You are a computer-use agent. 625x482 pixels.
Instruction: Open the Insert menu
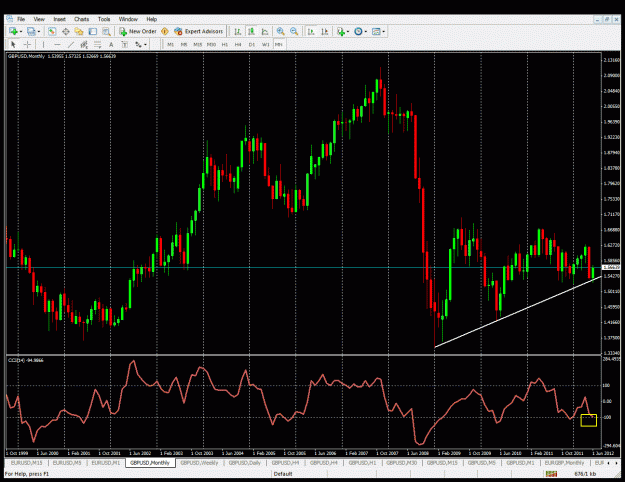(x=59, y=19)
